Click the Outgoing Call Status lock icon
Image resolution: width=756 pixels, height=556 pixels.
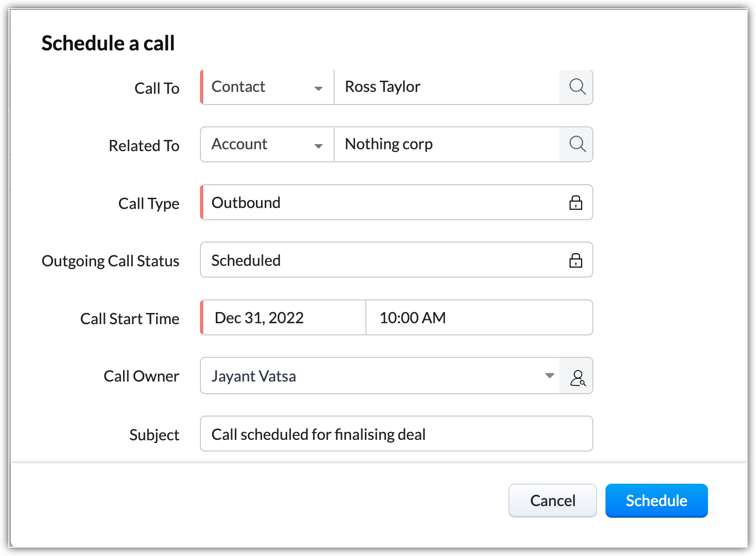576,260
